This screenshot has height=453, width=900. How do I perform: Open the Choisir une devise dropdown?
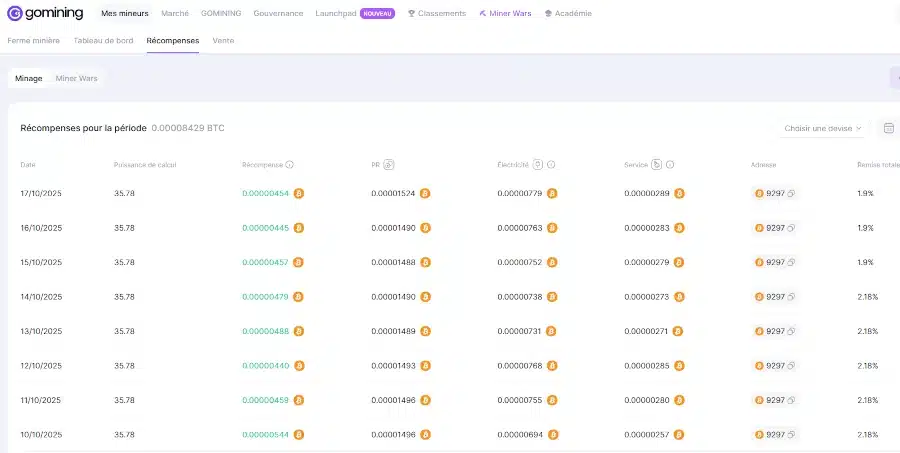pos(823,128)
